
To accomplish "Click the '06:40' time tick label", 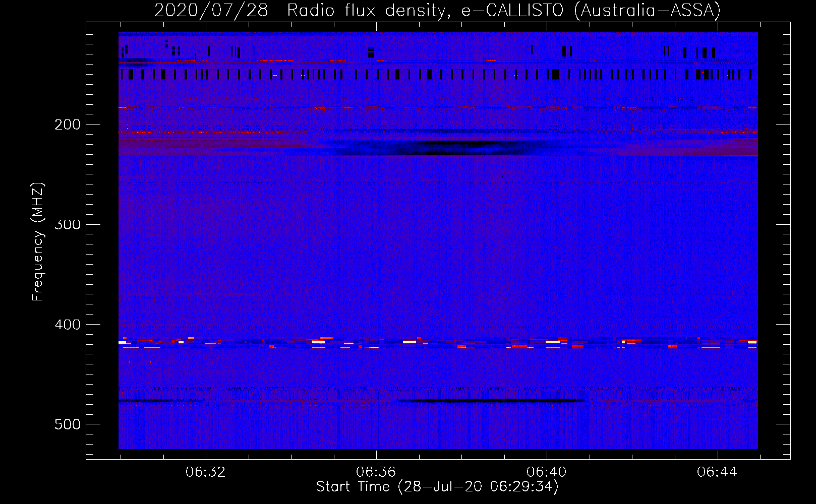I will coord(547,472).
